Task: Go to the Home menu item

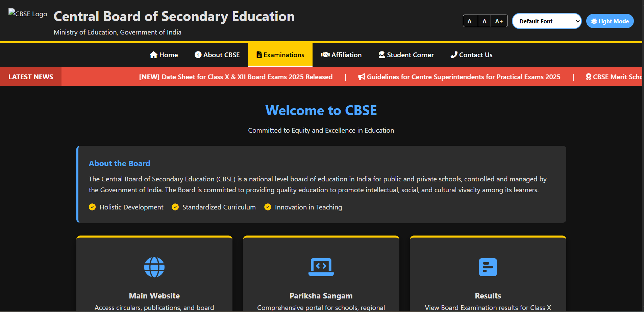Action: [x=164, y=55]
